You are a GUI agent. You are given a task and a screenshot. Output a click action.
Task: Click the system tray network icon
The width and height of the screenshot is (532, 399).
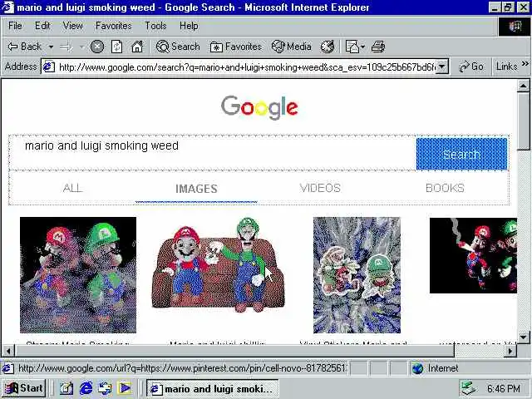[469, 389]
